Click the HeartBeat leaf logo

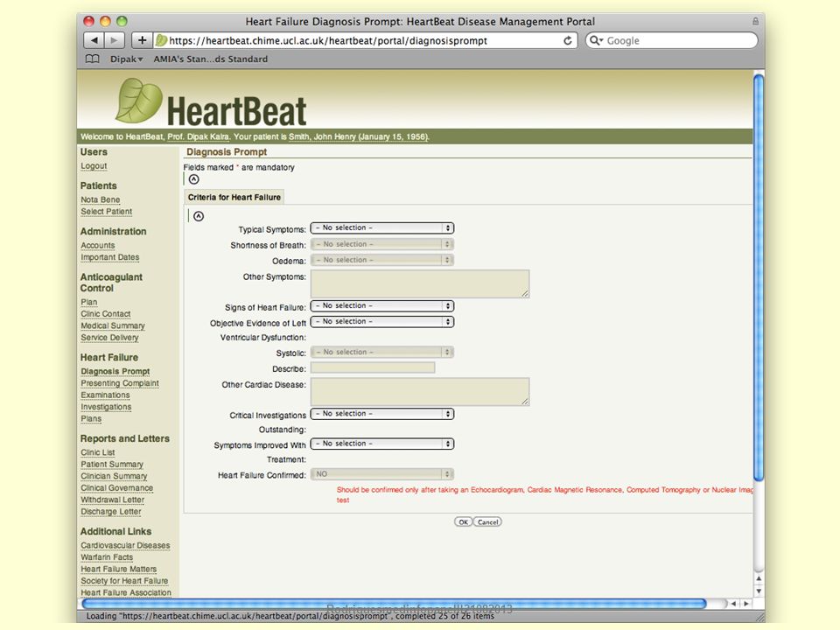[139, 100]
